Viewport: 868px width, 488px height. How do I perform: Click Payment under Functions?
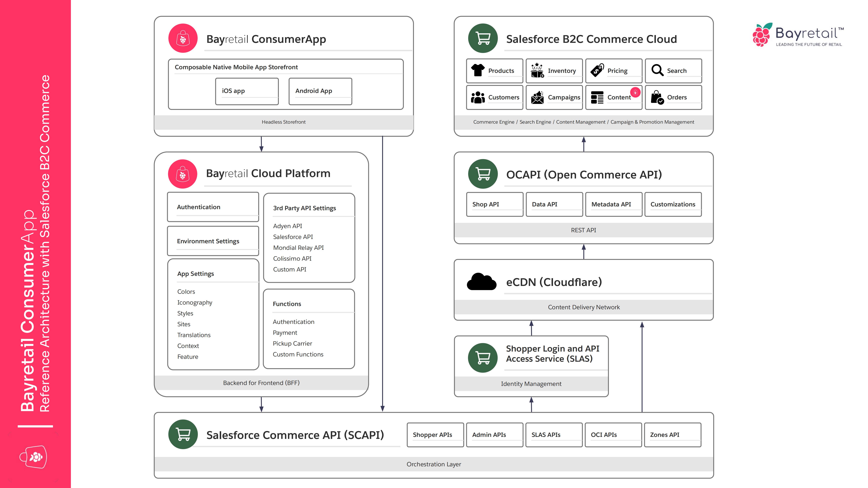pos(285,332)
